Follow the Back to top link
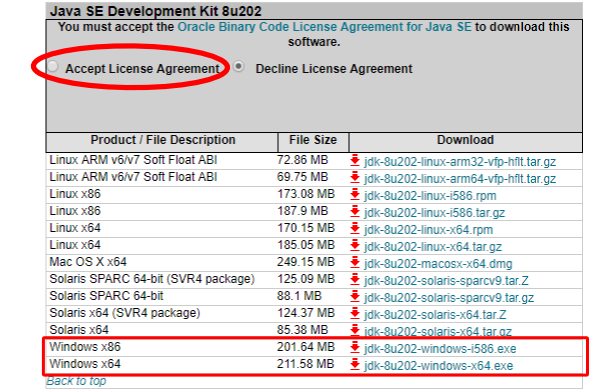This screenshot has width=589, height=392. coord(76,381)
